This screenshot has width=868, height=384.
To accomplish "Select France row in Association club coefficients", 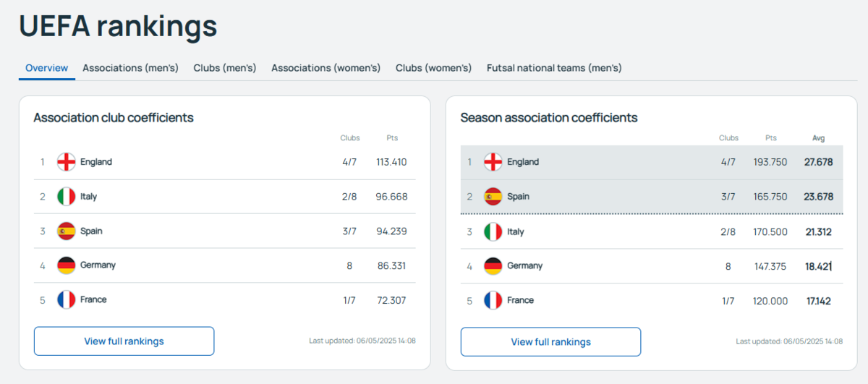I will [x=225, y=299].
